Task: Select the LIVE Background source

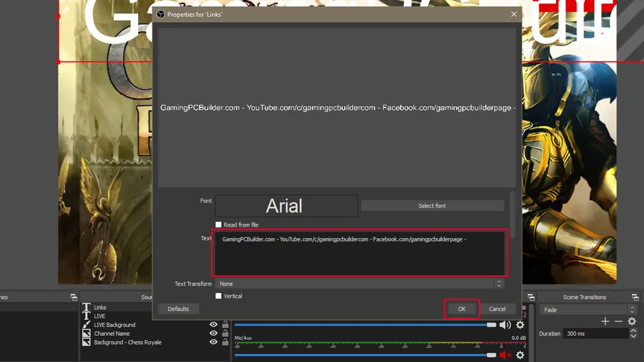Action: (115, 324)
